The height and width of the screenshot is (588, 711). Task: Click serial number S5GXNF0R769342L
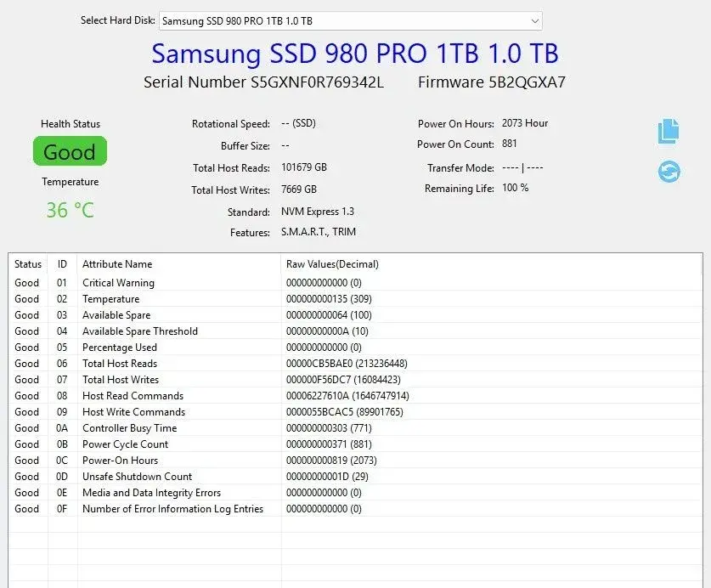317,82
